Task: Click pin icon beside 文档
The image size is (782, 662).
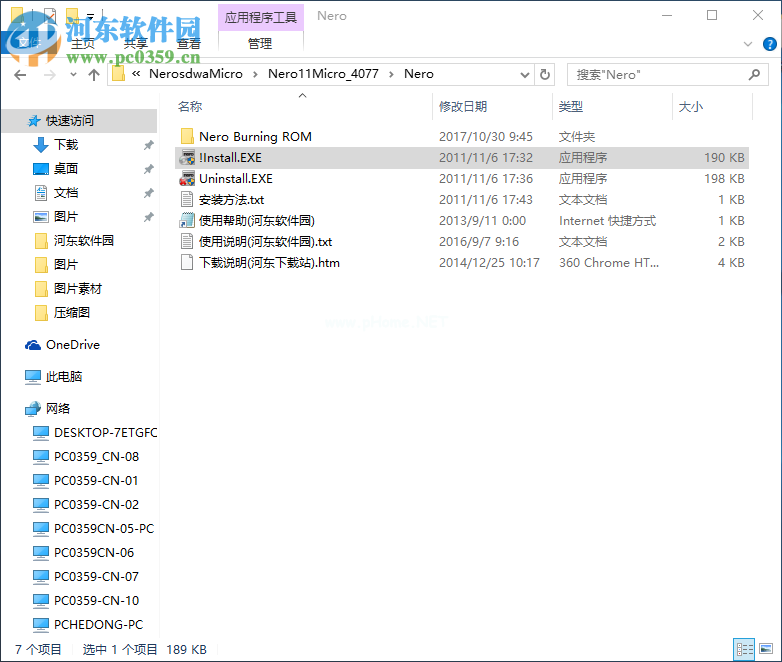Action: [x=148, y=193]
